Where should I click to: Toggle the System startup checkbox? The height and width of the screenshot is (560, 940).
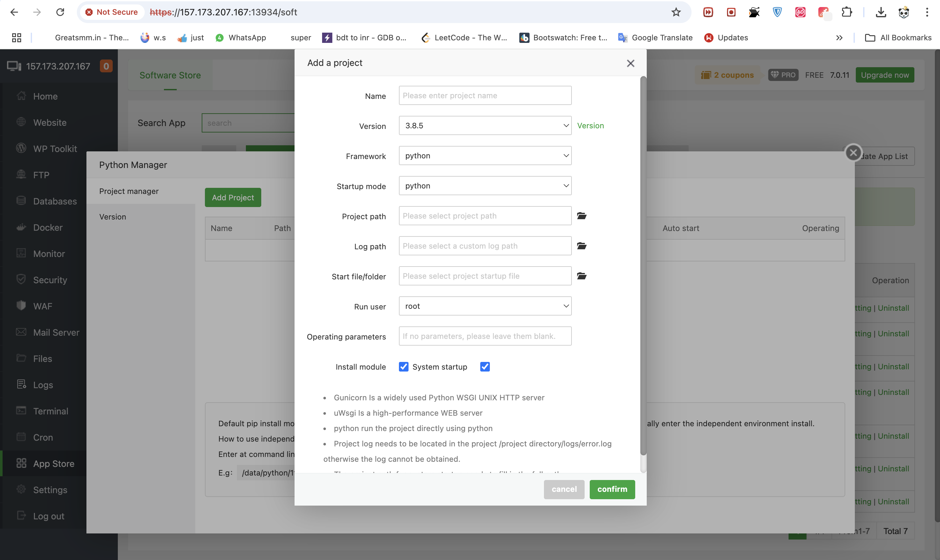point(485,367)
